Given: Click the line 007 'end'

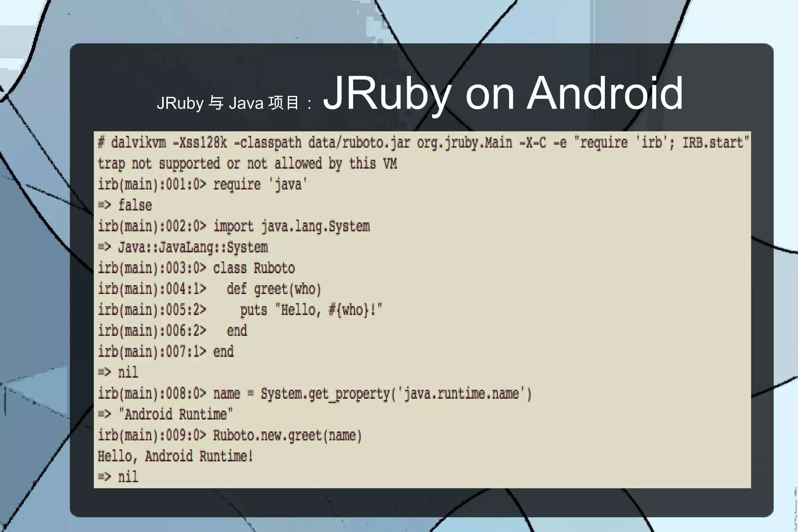Looking at the screenshot, I should (x=166, y=352).
